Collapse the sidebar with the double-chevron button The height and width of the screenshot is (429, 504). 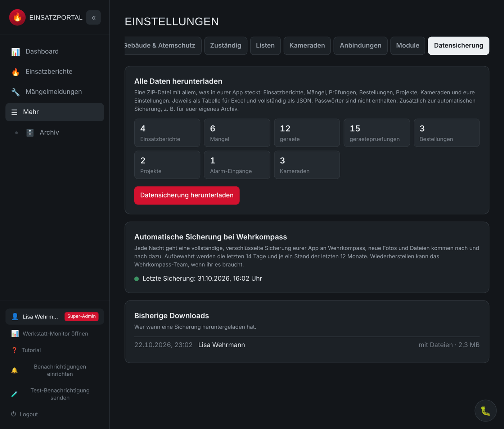point(94,18)
